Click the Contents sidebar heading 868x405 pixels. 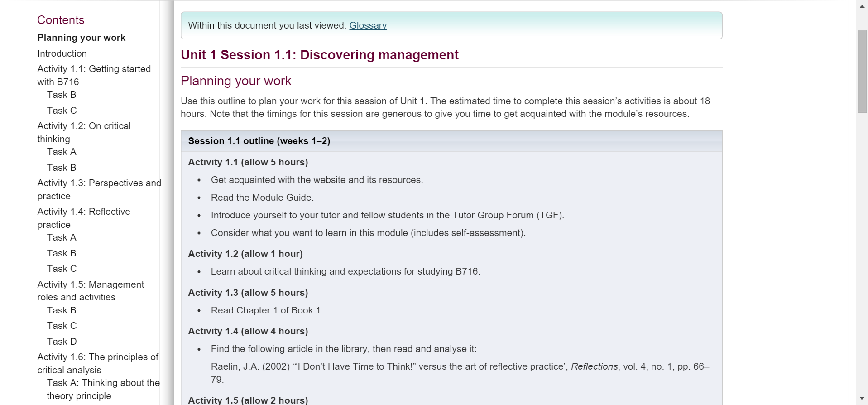pos(61,20)
